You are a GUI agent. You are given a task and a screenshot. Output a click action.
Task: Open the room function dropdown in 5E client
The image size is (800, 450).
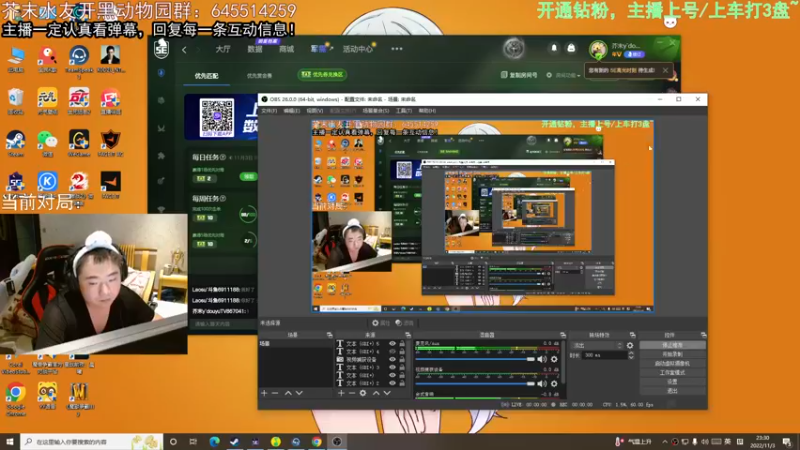click(x=563, y=75)
